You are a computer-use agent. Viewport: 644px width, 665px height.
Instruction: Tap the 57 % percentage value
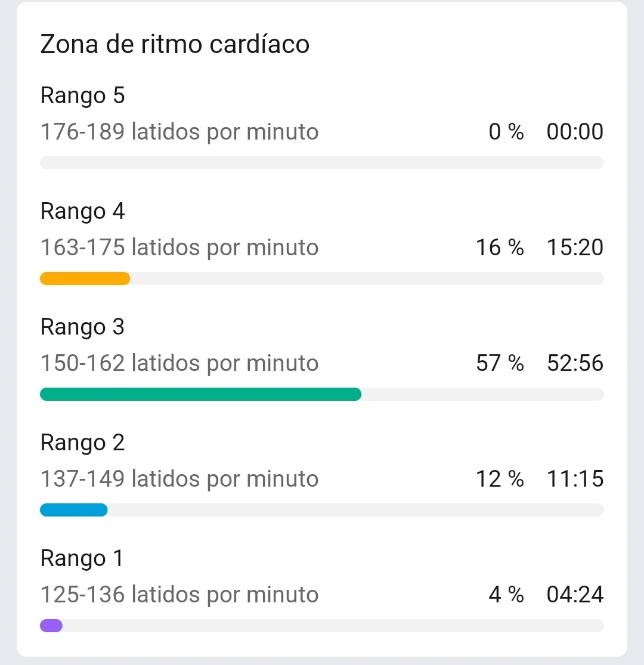(x=500, y=363)
